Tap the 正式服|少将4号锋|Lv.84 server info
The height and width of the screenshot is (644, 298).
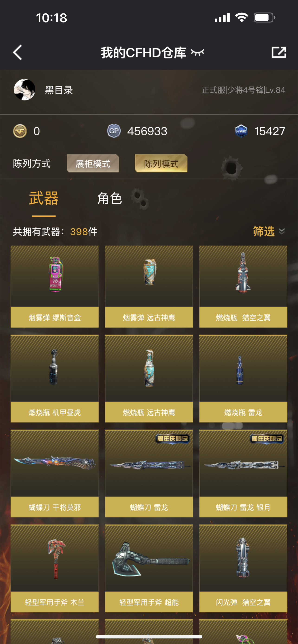[x=243, y=90]
